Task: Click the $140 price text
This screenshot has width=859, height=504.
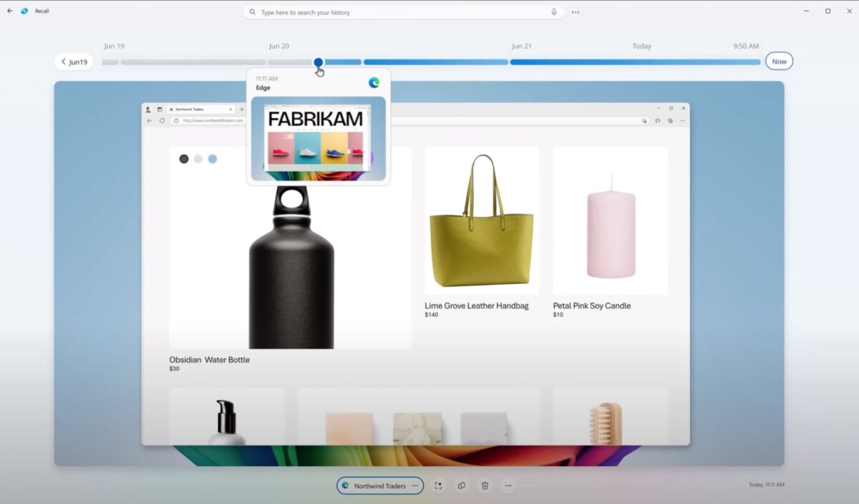Action: click(431, 314)
